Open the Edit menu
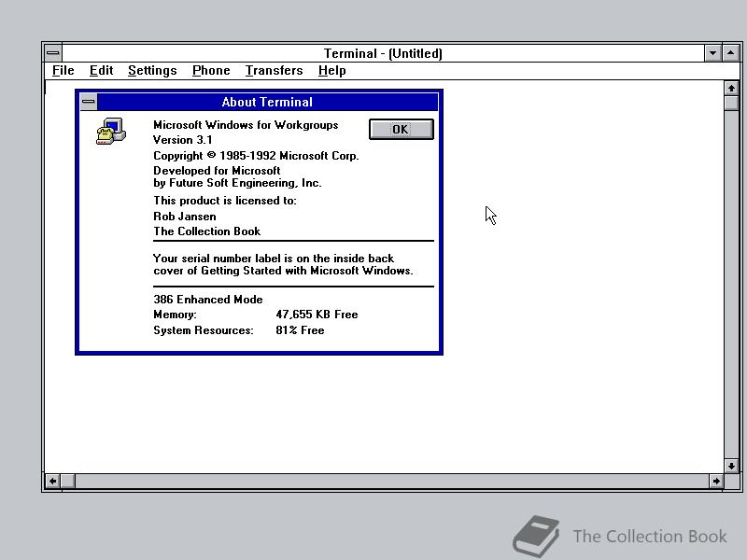The height and width of the screenshot is (560, 747). [101, 71]
